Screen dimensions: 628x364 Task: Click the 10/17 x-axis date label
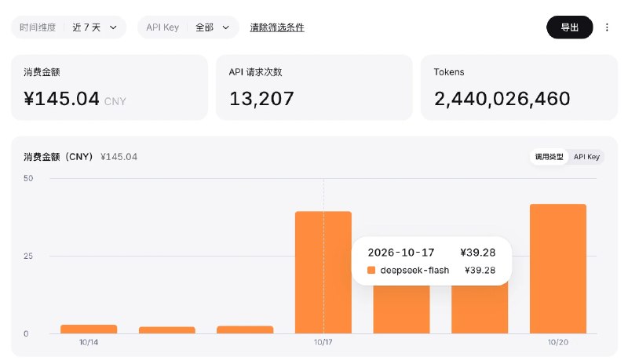pos(323,342)
